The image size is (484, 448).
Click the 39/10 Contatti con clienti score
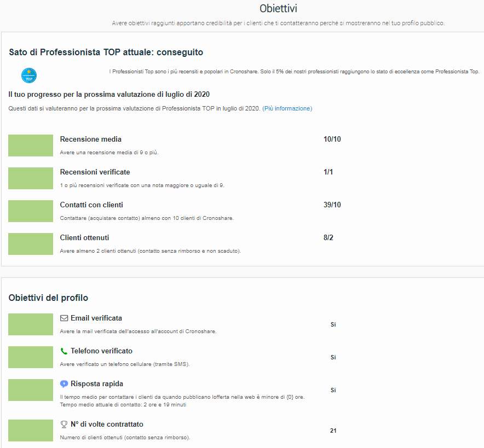(x=332, y=205)
